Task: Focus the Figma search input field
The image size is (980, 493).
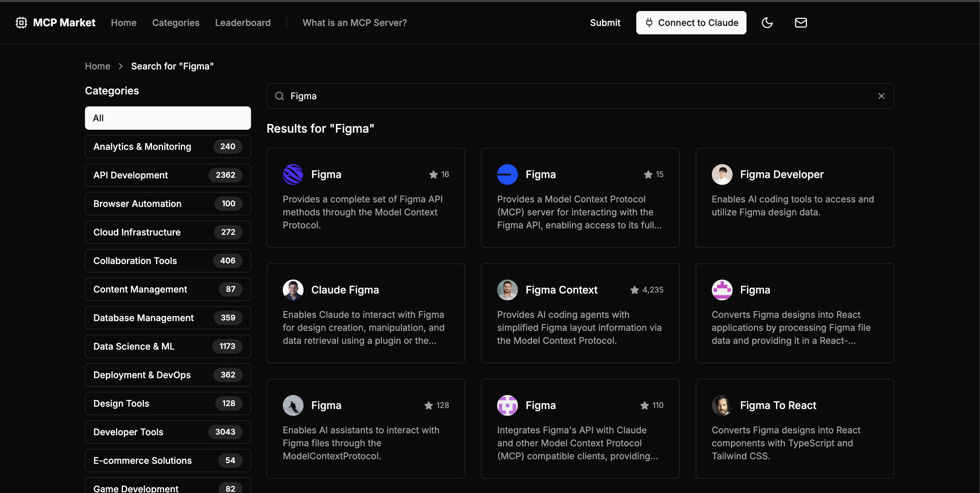Action: tap(571, 96)
